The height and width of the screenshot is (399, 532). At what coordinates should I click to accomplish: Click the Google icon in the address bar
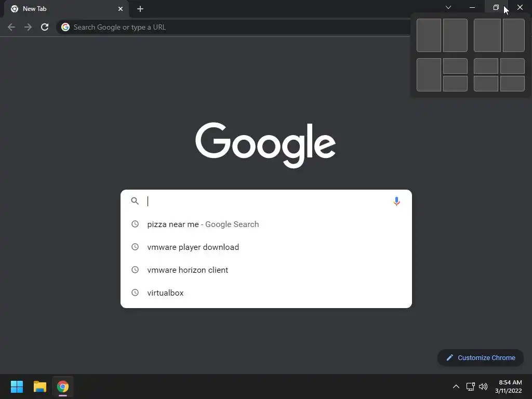point(65,27)
